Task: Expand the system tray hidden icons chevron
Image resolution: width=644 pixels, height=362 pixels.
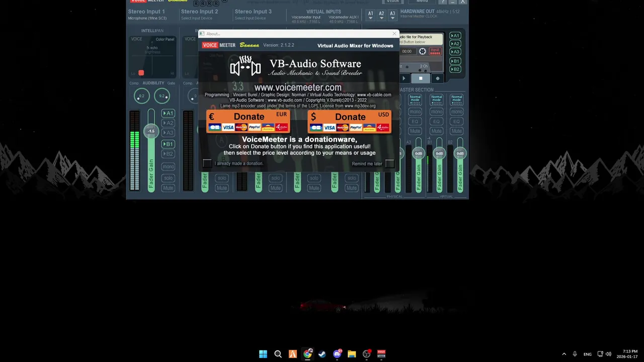Action: coord(564,354)
